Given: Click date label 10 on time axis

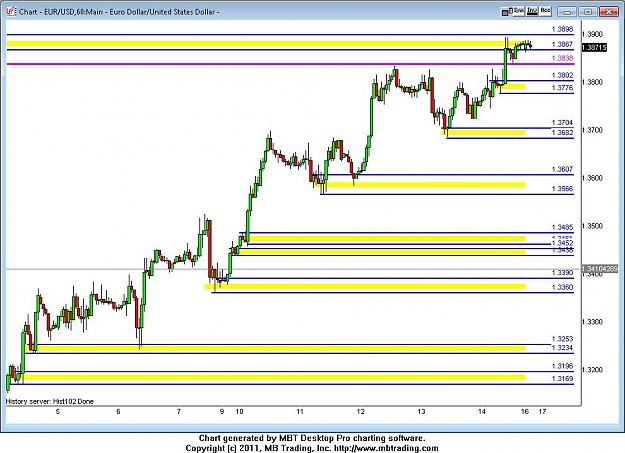Looking at the screenshot, I should pyautogui.click(x=239, y=412).
